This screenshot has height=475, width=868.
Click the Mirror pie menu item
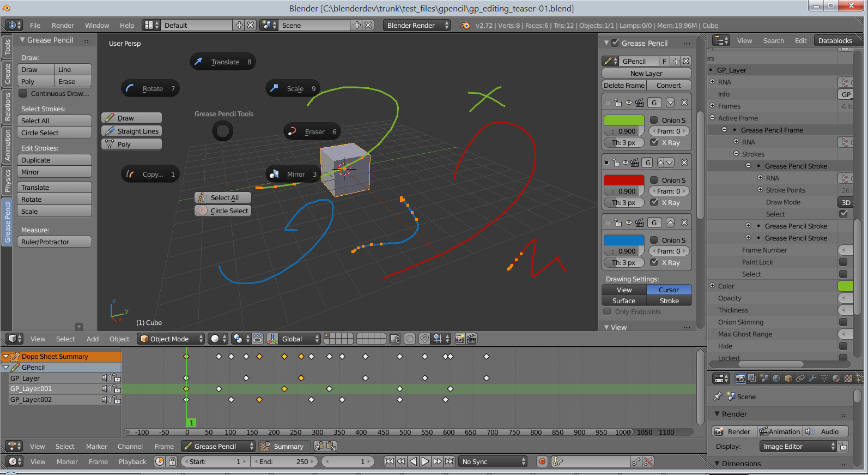point(294,175)
